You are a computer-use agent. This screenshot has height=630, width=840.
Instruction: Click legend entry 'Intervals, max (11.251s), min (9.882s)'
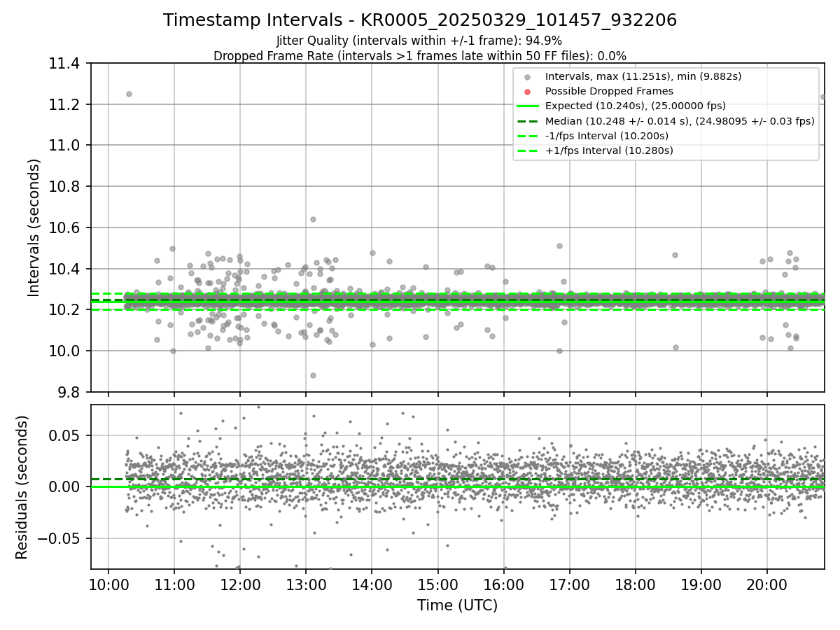pos(643,76)
